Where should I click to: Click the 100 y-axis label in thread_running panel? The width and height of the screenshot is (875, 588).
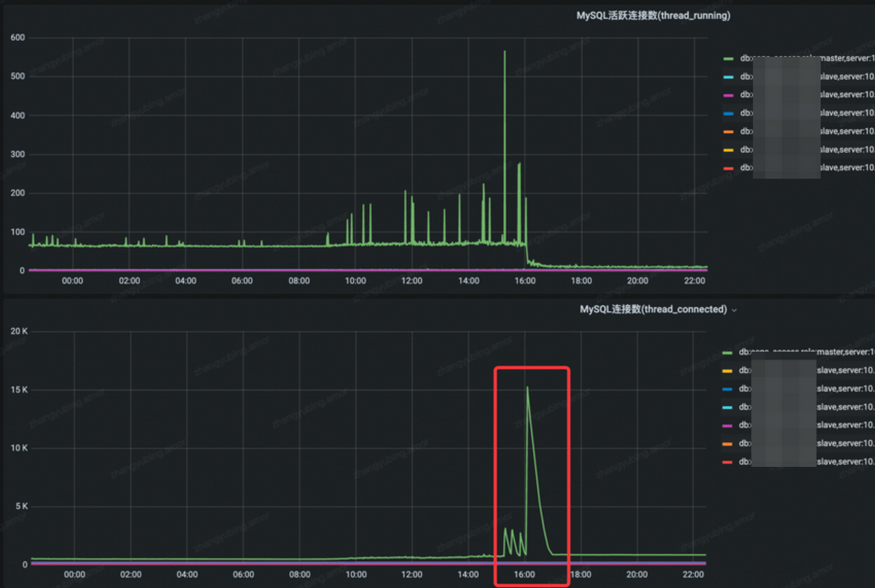(18, 232)
